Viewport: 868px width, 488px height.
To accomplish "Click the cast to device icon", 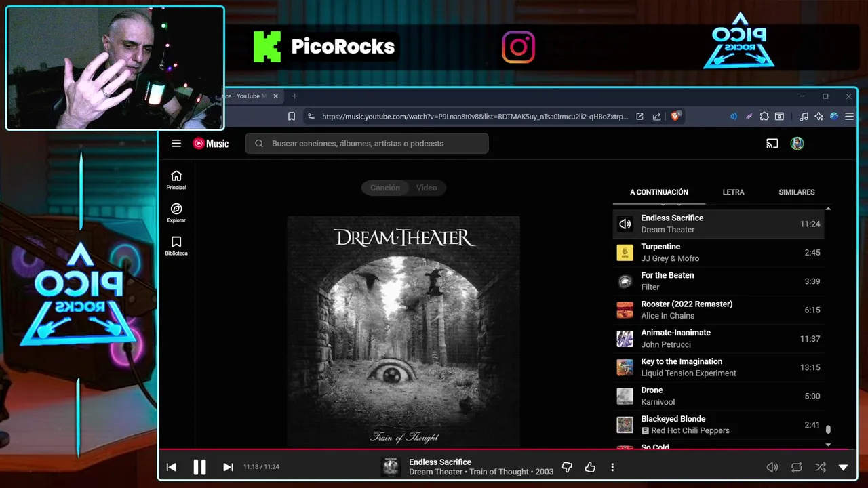I will click(x=772, y=144).
